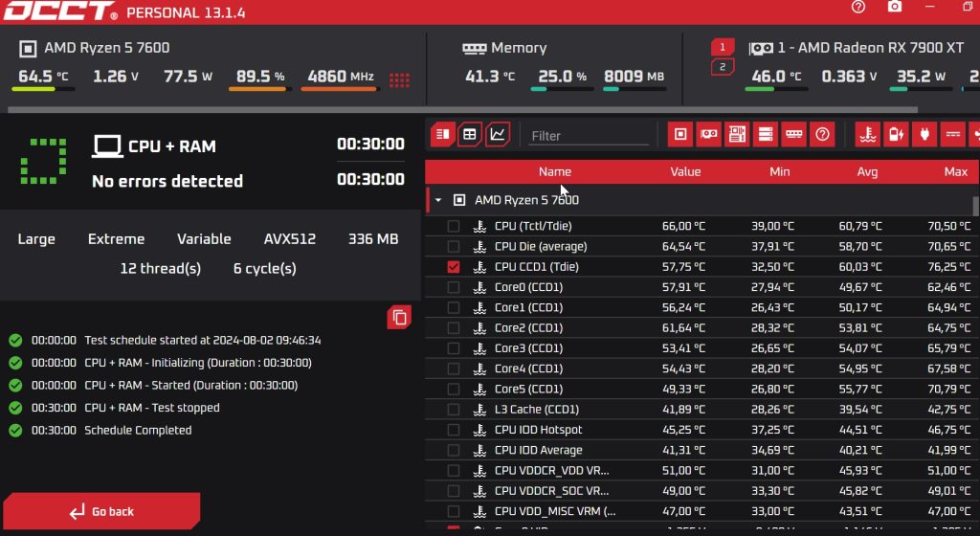
Task: Switch to the graph view mode icon
Action: click(x=498, y=134)
